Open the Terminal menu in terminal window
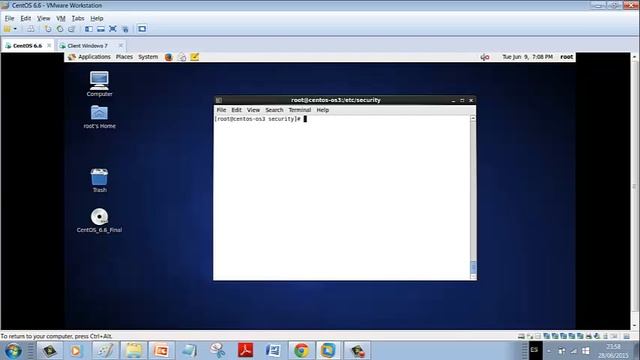The height and width of the screenshot is (360, 640). point(300,110)
